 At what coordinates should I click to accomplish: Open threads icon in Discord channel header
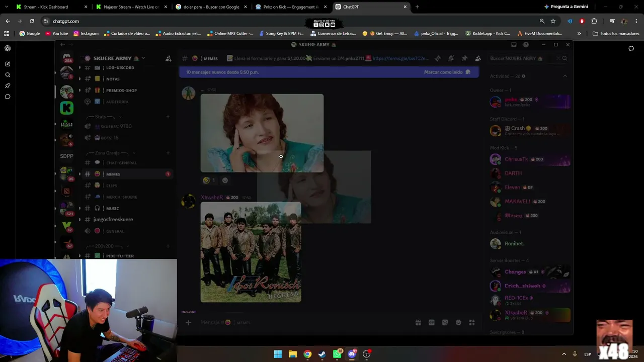[438, 58]
